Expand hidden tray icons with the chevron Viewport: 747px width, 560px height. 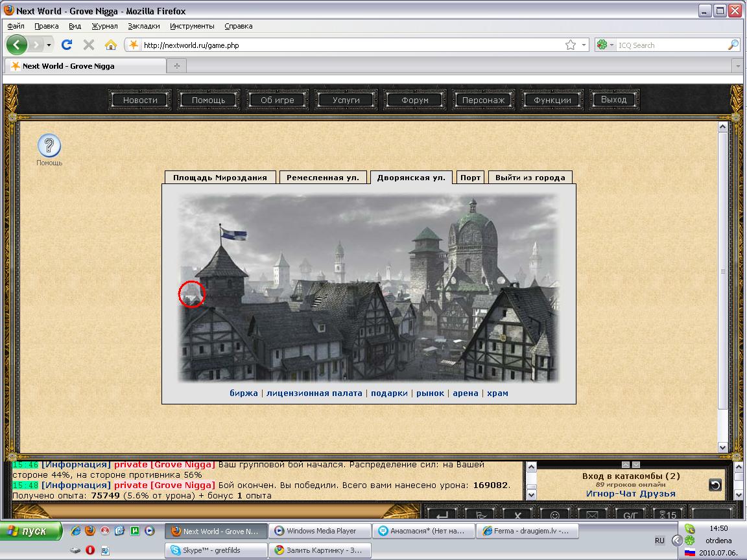click(676, 540)
